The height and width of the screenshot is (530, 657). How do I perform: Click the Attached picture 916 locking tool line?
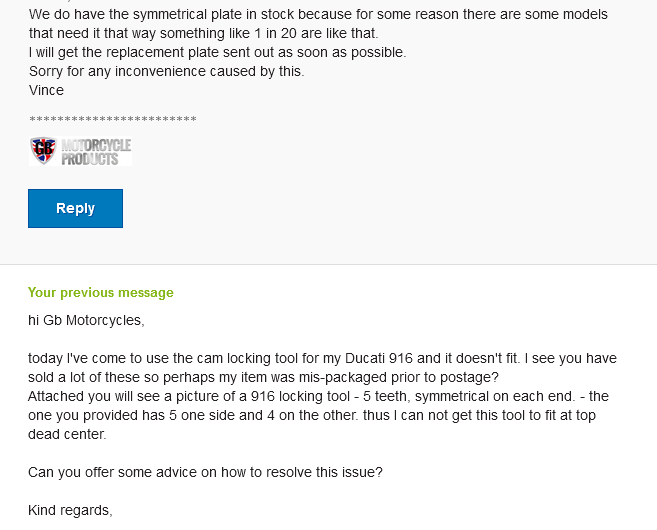click(x=318, y=396)
